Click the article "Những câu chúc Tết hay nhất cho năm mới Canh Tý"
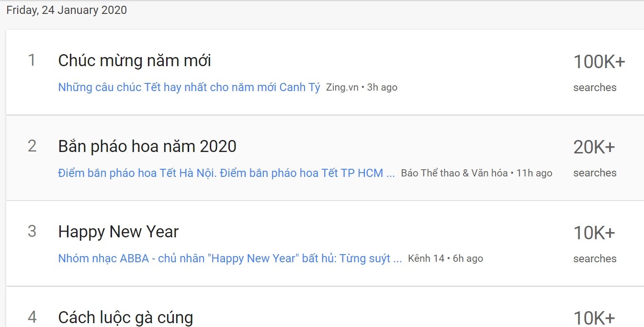 coord(188,87)
